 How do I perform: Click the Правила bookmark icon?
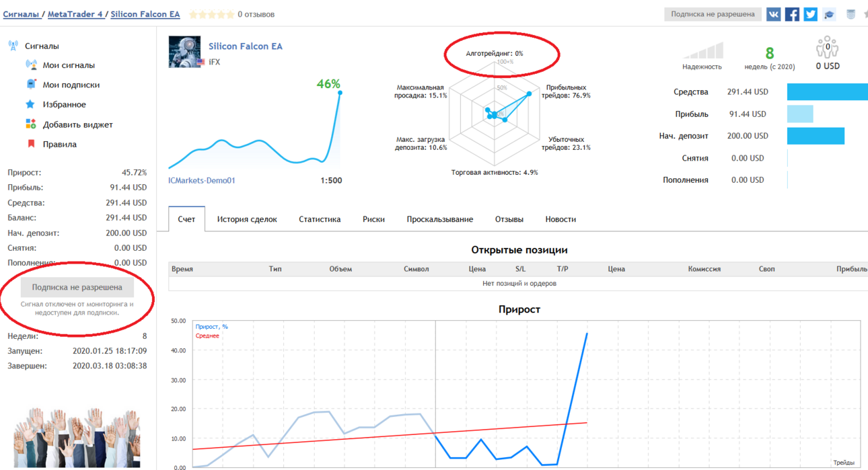tap(31, 144)
